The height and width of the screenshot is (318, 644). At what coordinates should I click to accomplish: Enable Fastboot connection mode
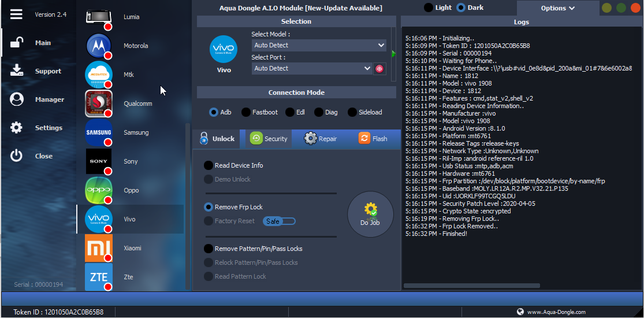pos(246,112)
